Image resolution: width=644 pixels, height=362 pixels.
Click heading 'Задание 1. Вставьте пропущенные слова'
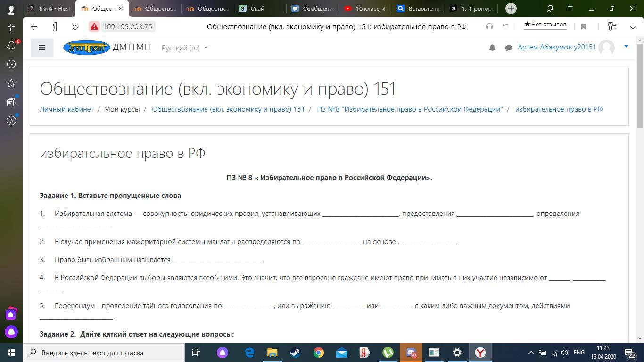coord(110,196)
